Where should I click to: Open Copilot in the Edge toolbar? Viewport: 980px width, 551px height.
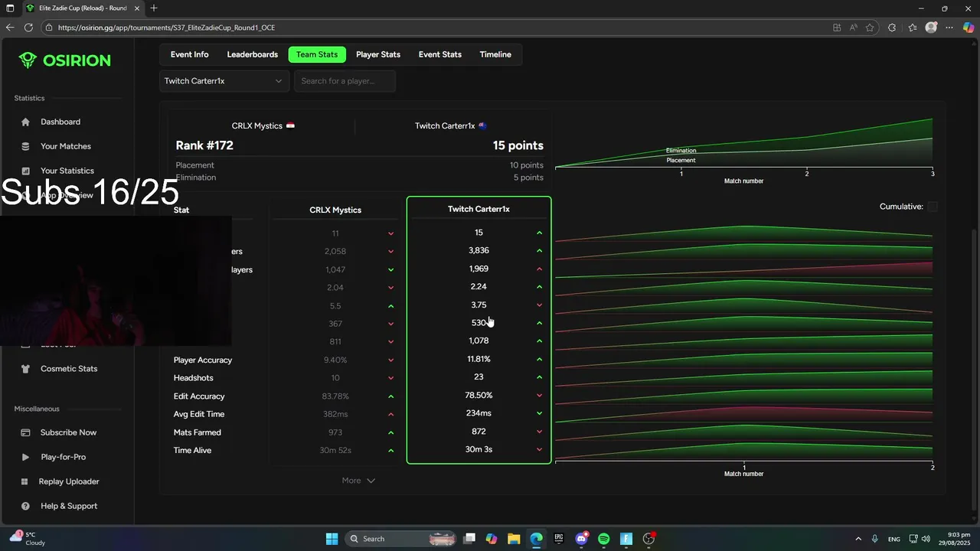(x=969, y=28)
